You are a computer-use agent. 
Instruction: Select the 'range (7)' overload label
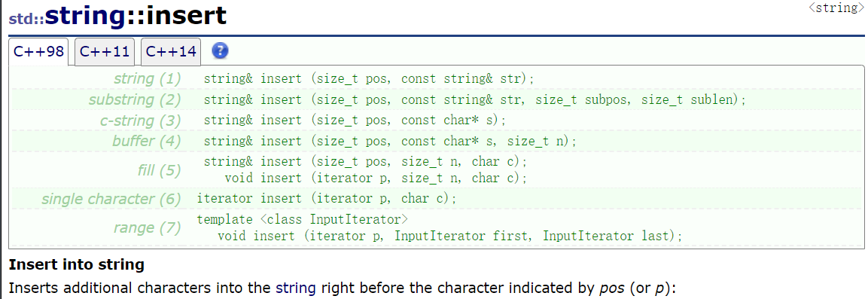click(x=148, y=227)
